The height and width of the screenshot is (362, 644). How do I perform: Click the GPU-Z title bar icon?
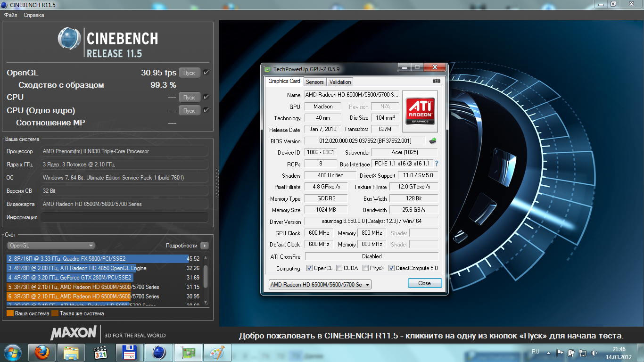tap(267, 69)
